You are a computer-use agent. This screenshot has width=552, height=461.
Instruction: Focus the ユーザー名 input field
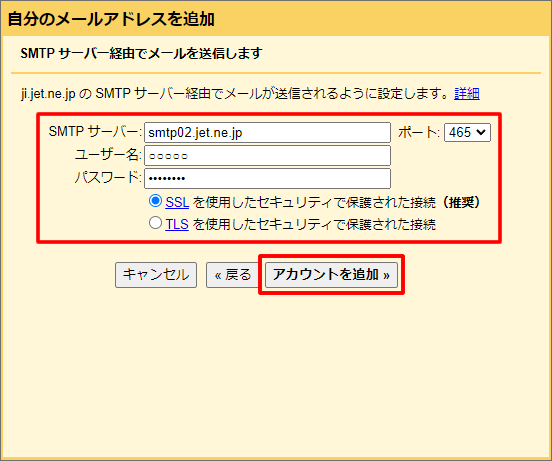pos(268,156)
